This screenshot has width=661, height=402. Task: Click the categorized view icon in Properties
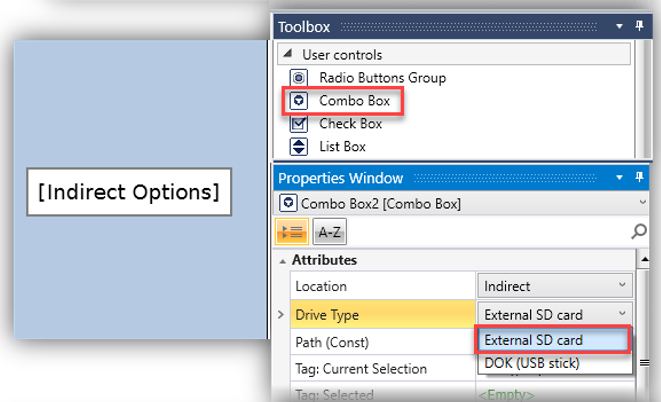[x=291, y=232]
